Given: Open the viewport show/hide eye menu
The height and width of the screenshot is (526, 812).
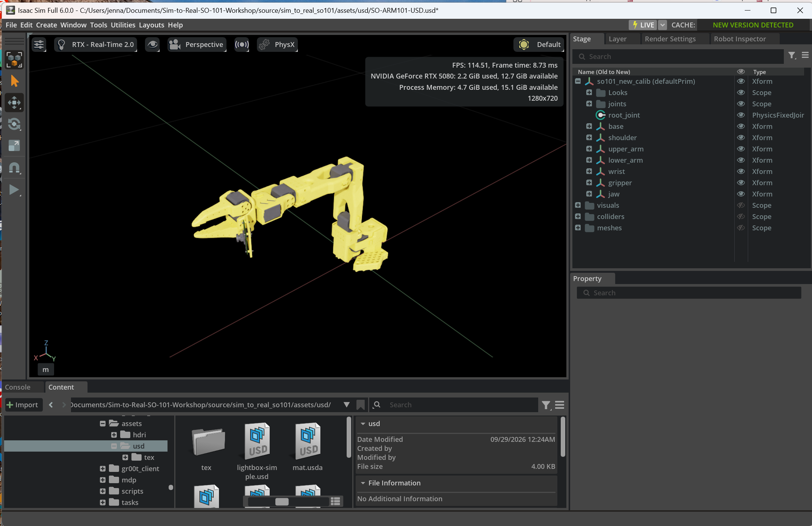Looking at the screenshot, I should (x=152, y=45).
